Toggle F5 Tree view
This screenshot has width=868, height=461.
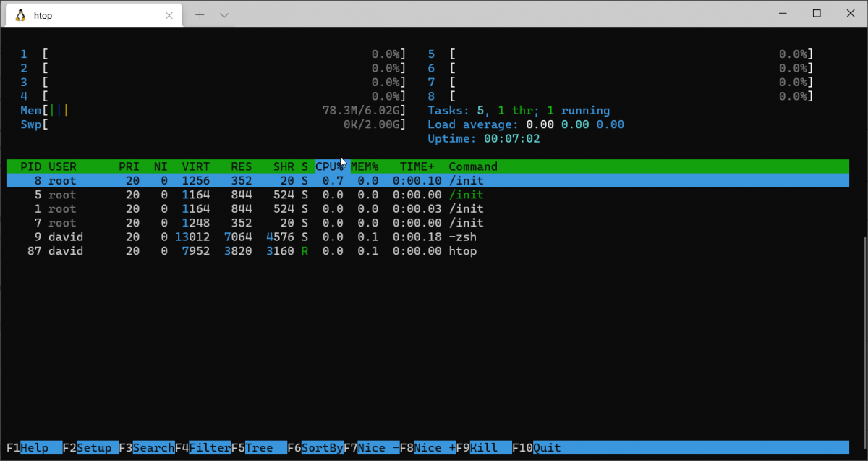(x=260, y=447)
